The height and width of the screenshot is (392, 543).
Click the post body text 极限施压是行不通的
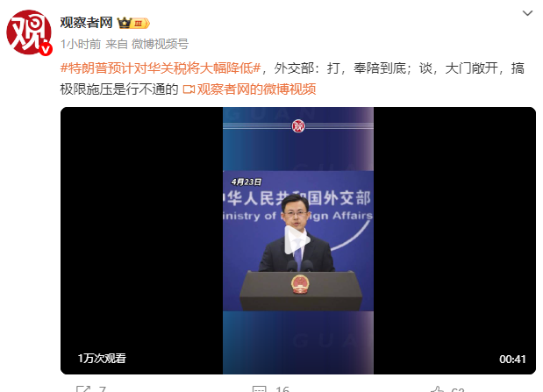point(119,89)
